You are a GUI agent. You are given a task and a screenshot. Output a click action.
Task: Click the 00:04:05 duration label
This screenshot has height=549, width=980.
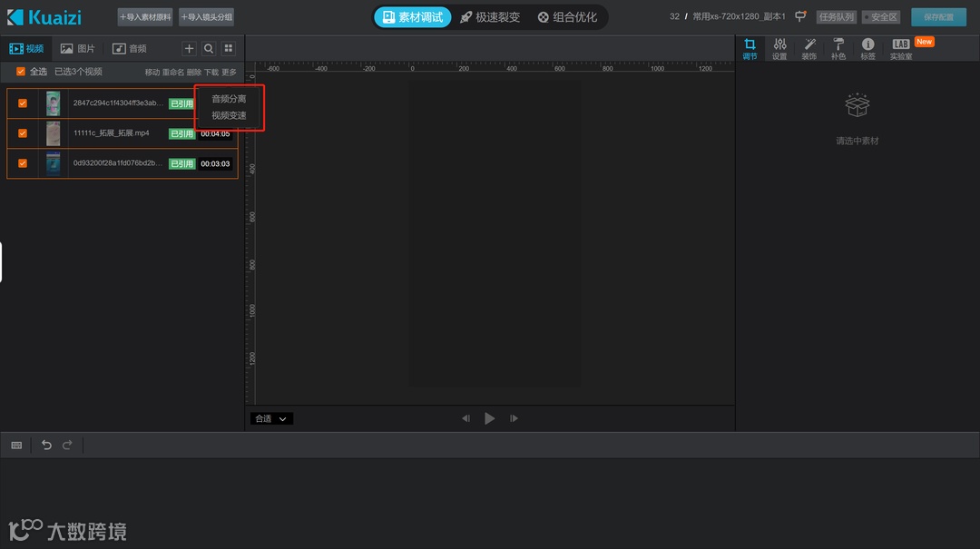pyautogui.click(x=216, y=133)
